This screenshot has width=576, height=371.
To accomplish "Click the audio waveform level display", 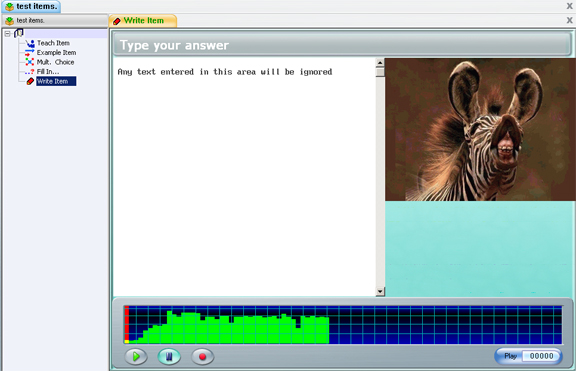I will click(343, 325).
